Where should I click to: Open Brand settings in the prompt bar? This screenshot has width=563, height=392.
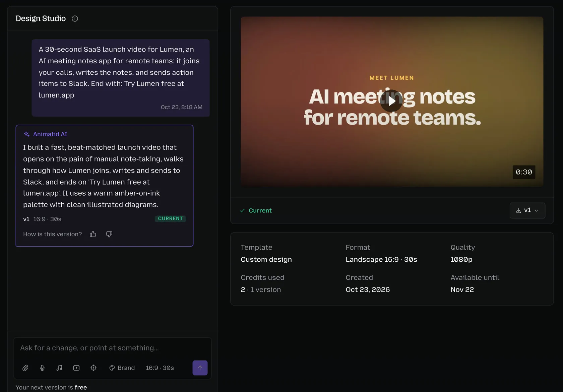point(122,368)
